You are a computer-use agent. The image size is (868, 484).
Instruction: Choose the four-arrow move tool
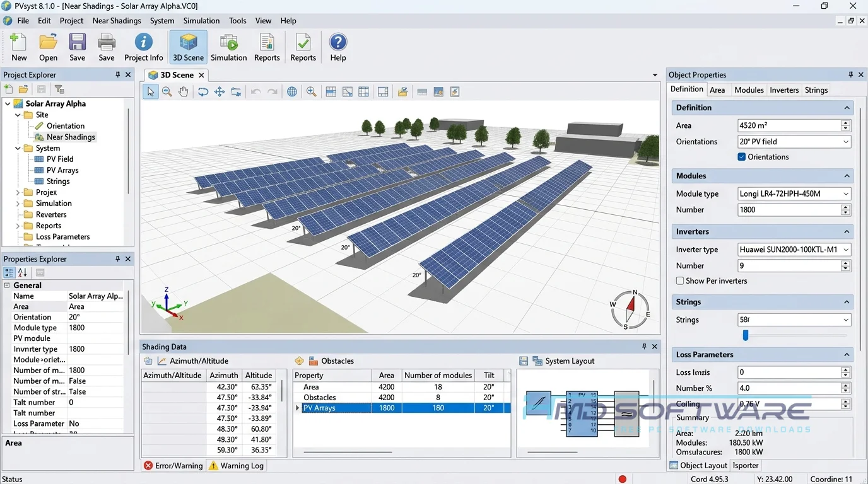[220, 91]
